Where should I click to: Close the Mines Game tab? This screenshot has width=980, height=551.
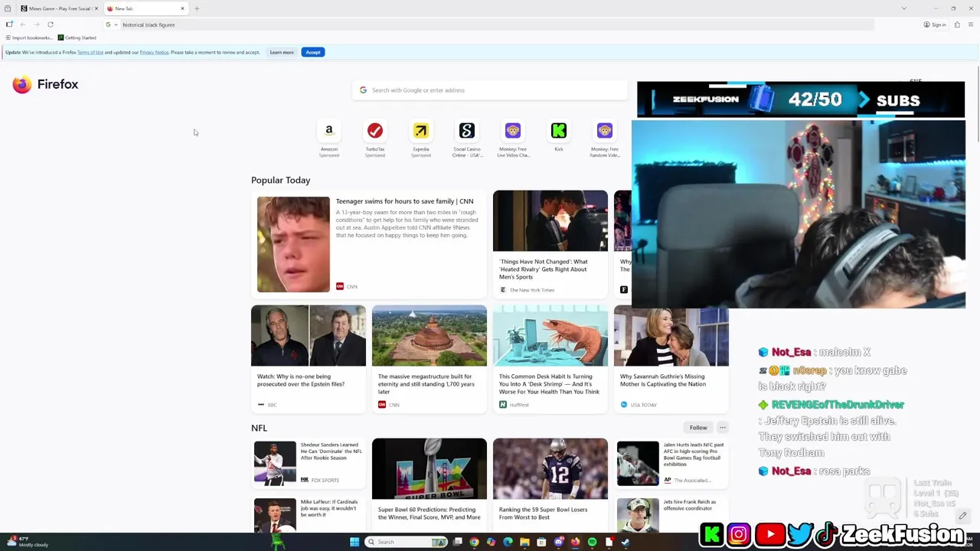[x=96, y=8]
